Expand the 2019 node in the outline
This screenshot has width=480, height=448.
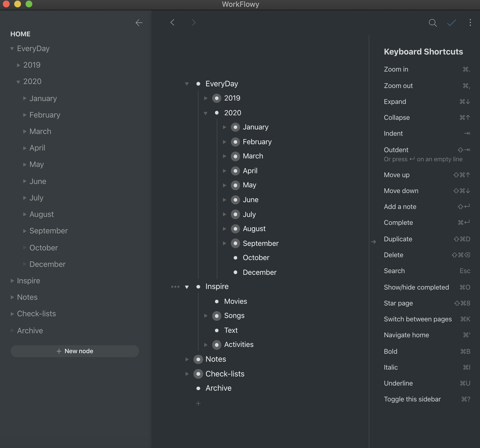pyautogui.click(x=206, y=98)
